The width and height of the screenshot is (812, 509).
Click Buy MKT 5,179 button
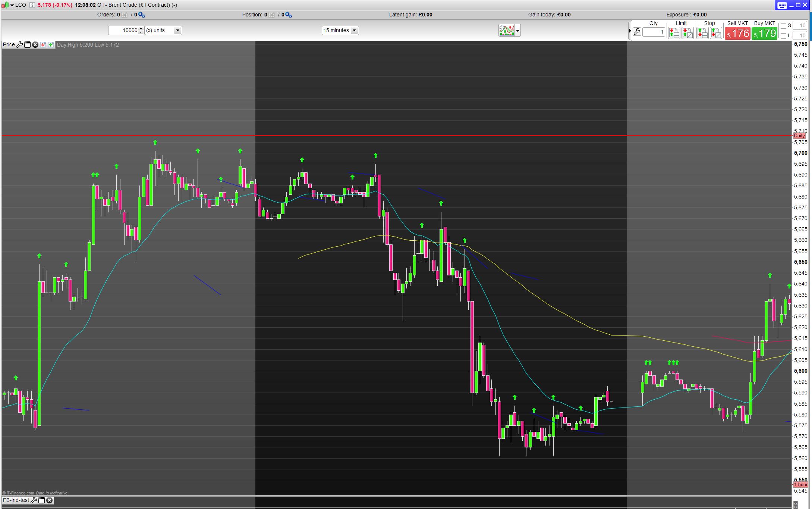[x=764, y=33]
